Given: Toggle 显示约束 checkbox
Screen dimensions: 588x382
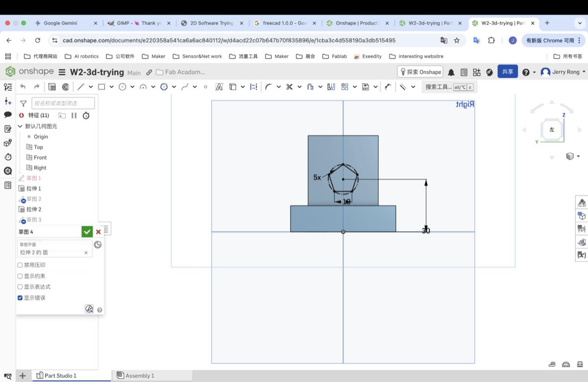Looking at the screenshot, I should (x=20, y=276).
